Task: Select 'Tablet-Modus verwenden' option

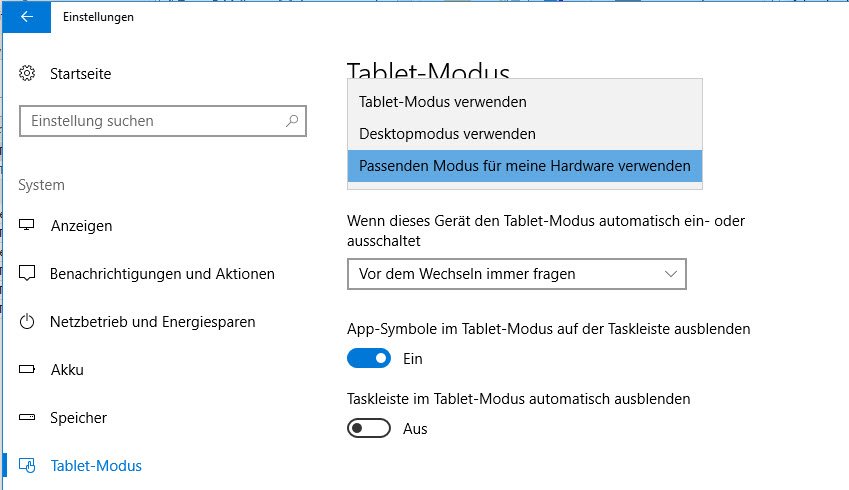Action: coord(442,102)
